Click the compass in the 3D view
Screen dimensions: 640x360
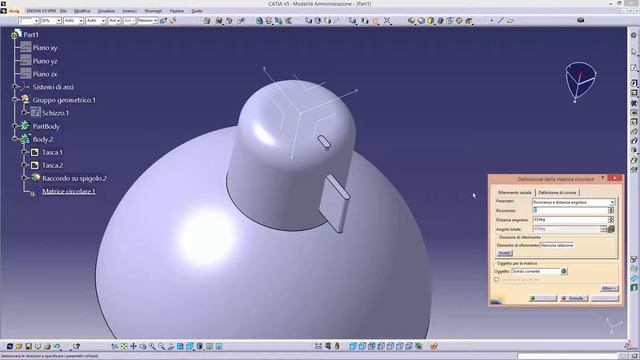[x=580, y=82]
